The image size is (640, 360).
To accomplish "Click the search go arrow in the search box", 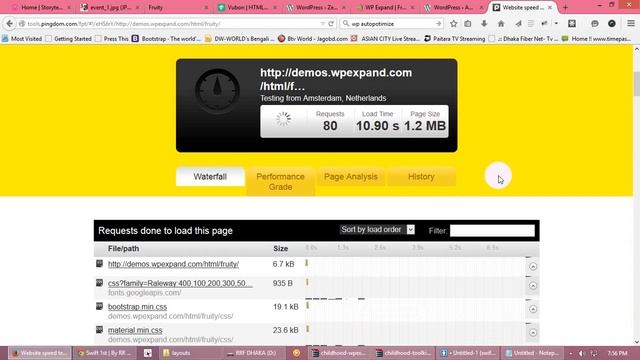I will [438, 24].
